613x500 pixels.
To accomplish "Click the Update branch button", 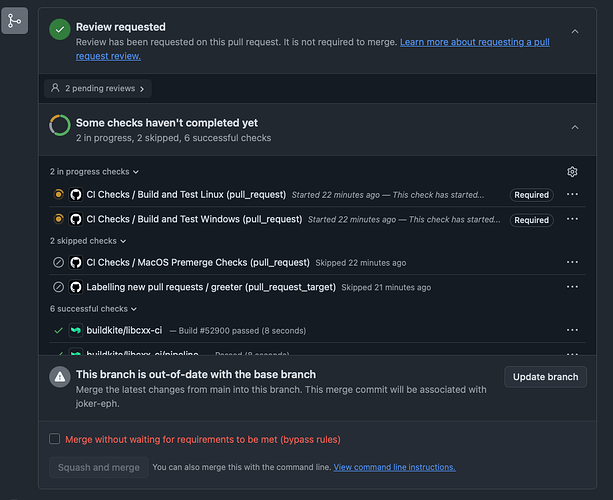I will click(545, 377).
